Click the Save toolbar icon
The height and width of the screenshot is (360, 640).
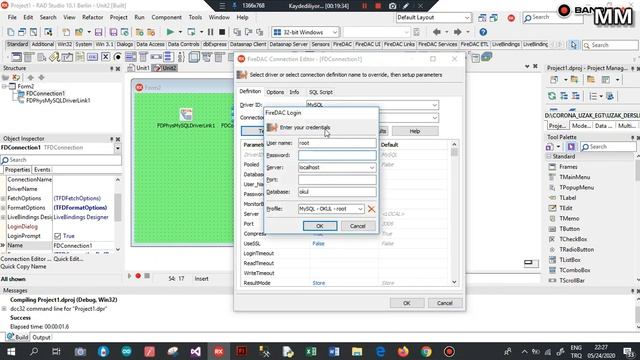pyautogui.click(x=98, y=32)
